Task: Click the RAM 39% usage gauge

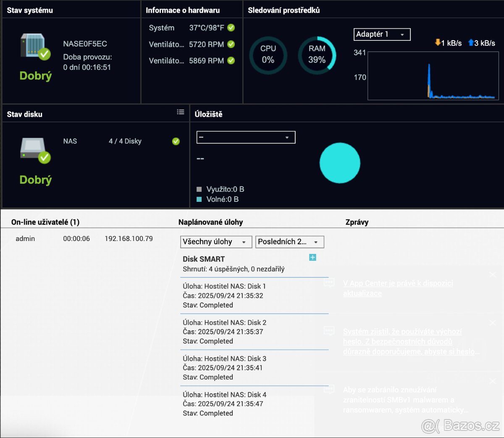Action: [x=317, y=55]
